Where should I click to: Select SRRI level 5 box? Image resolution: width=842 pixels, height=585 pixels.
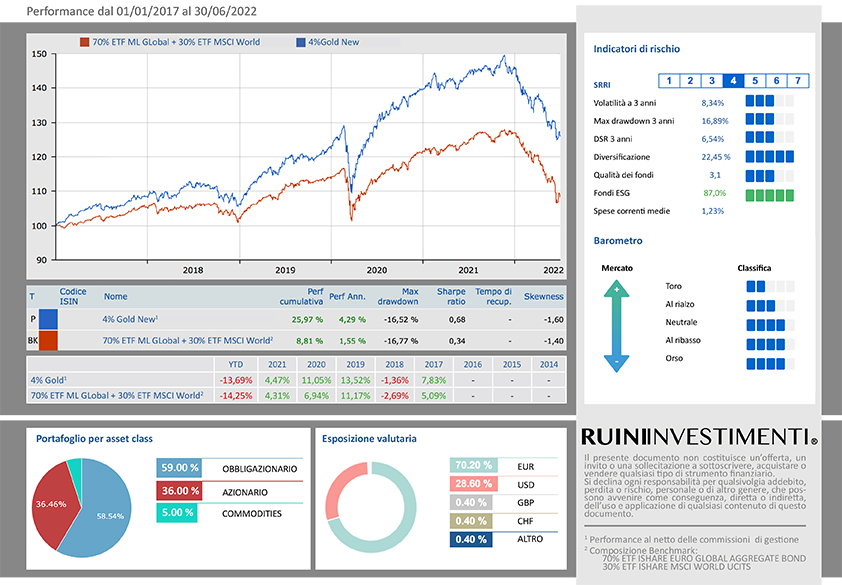pyautogui.click(x=755, y=81)
